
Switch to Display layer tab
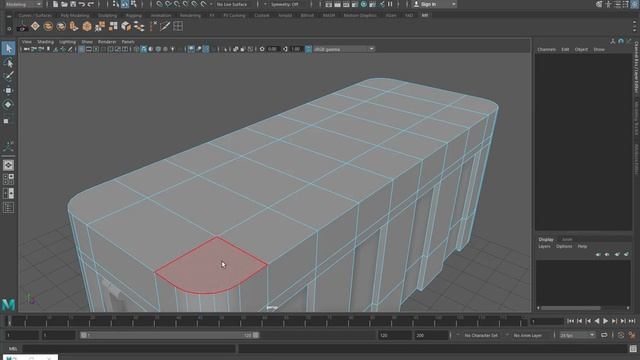(546, 239)
